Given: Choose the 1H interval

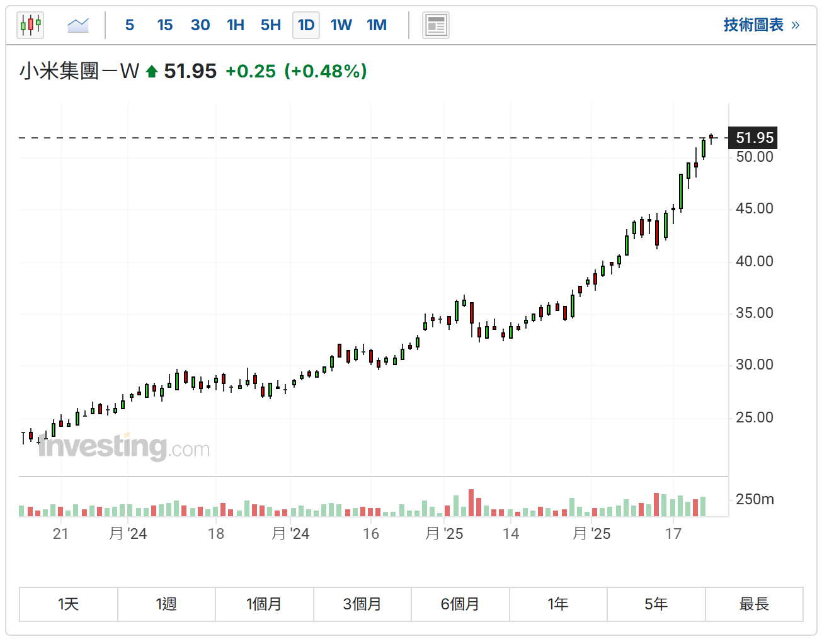Looking at the screenshot, I should [x=236, y=25].
